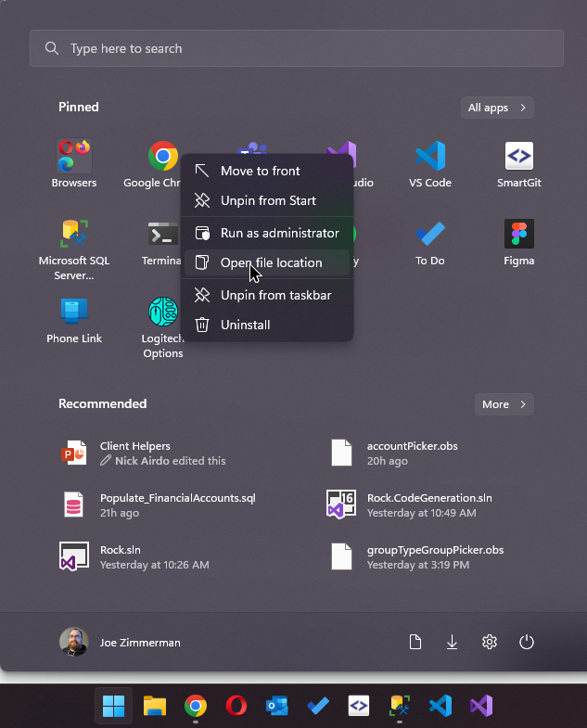Image resolution: width=587 pixels, height=728 pixels.
Task: Click the Windows Start button on taskbar
Action: coord(113,706)
